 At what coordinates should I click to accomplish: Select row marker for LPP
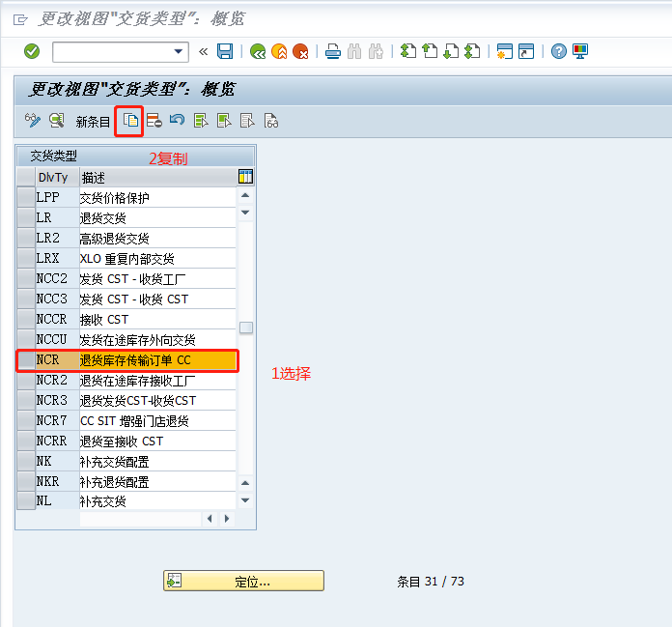coord(27,197)
